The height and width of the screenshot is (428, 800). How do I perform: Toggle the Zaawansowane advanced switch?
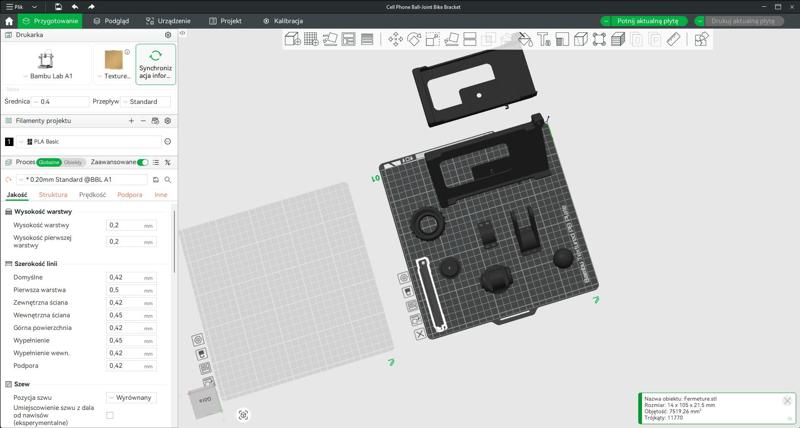pyautogui.click(x=142, y=162)
